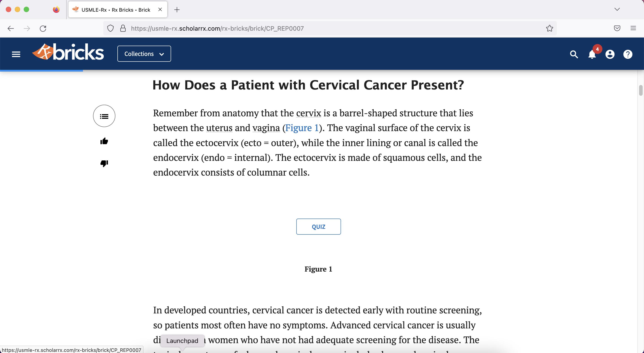Image resolution: width=644 pixels, height=353 pixels.
Task: Open the help icon
Action: click(x=628, y=54)
